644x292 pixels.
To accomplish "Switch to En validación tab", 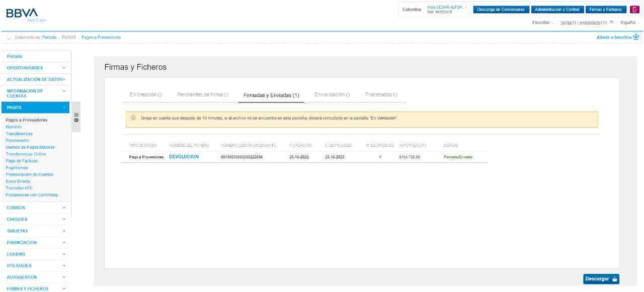I will [332, 94].
